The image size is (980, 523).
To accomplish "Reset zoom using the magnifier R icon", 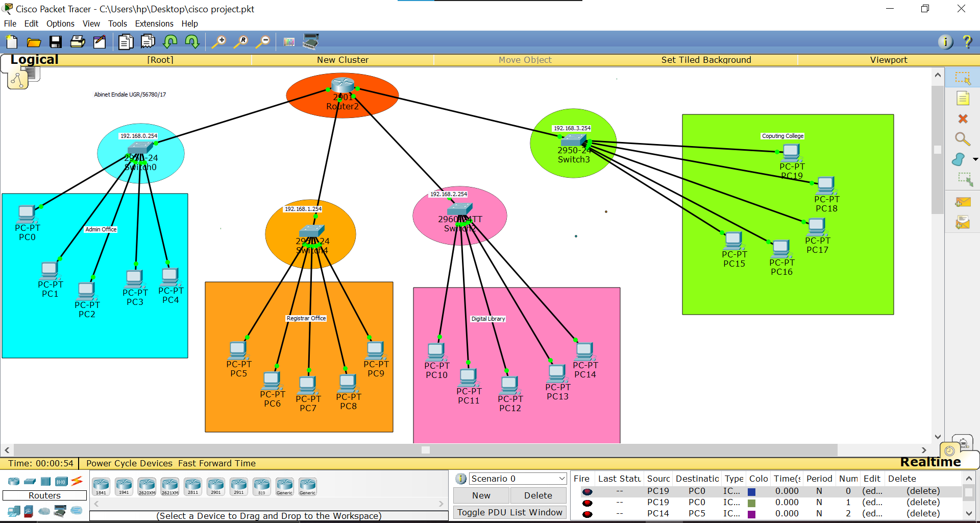I will 241,42.
